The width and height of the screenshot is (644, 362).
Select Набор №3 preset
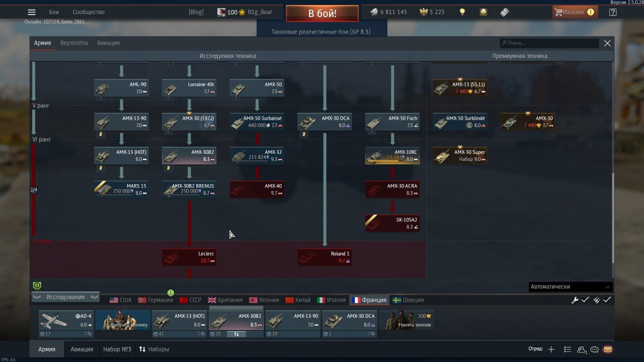click(x=117, y=349)
